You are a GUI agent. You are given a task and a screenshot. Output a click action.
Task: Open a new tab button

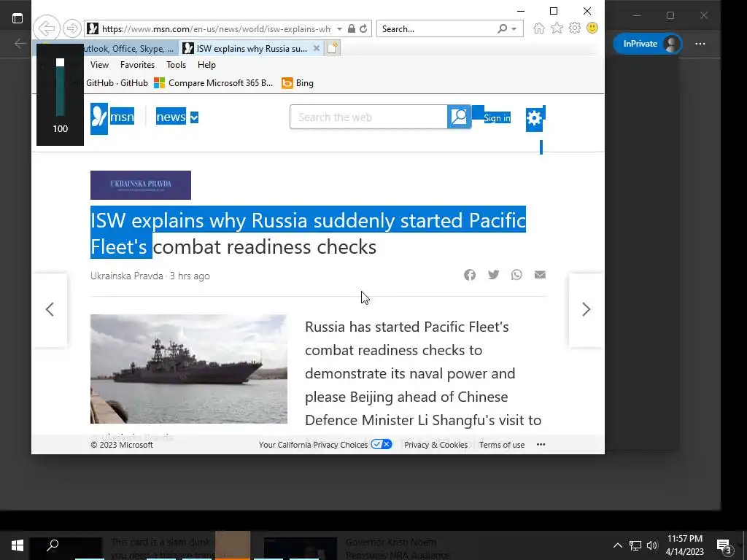pos(333,48)
